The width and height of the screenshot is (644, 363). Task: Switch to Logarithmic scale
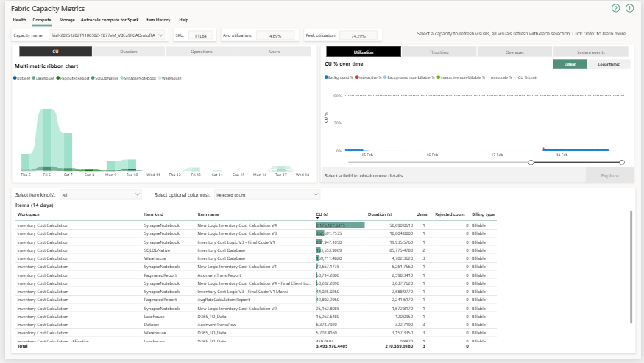(609, 64)
